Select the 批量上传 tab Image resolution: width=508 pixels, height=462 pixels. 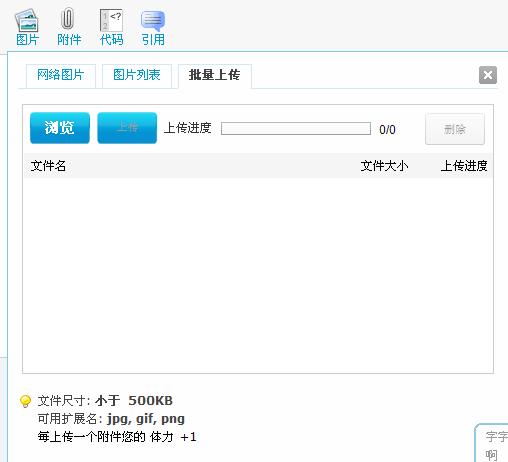click(215, 76)
